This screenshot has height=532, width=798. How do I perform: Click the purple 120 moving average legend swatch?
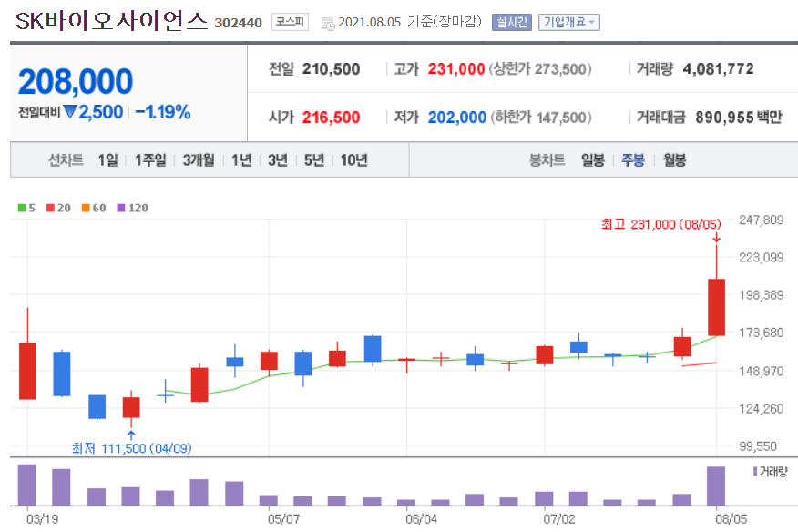(x=121, y=208)
